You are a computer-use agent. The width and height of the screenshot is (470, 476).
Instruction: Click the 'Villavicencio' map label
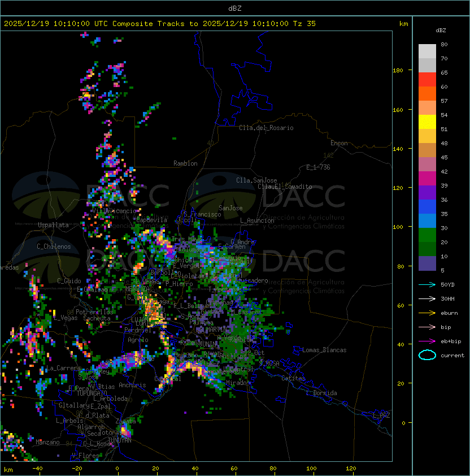(114, 211)
